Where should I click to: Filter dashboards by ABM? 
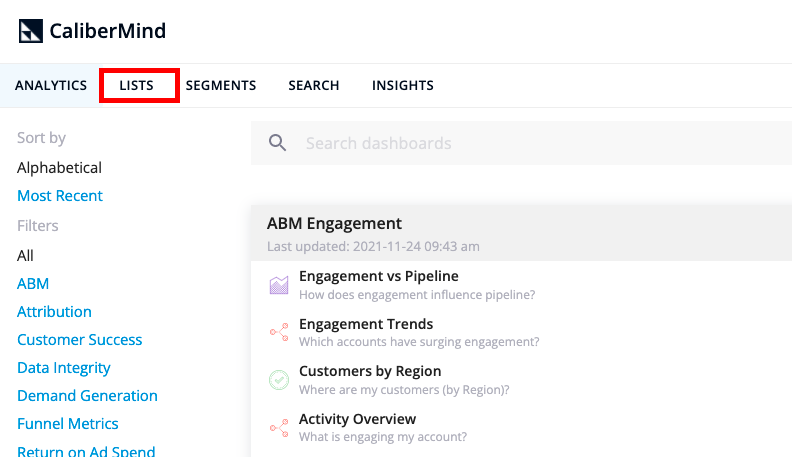pyautogui.click(x=33, y=284)
